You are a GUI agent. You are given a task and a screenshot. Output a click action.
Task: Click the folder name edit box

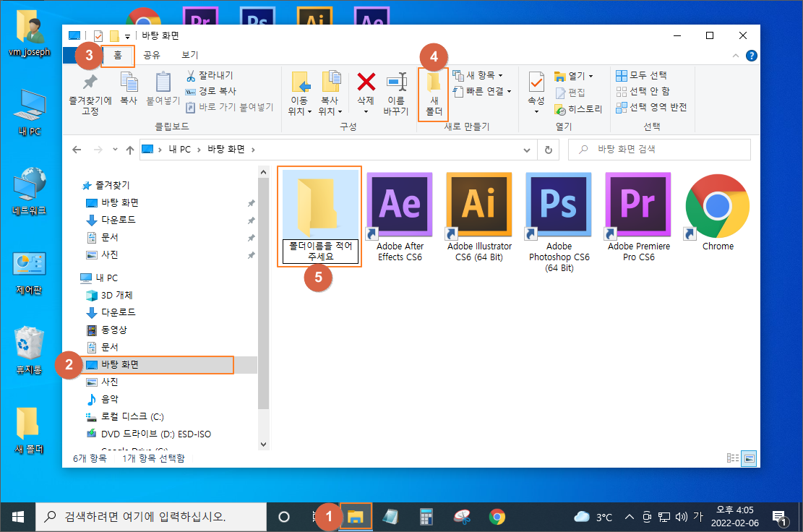pos(321,252)
